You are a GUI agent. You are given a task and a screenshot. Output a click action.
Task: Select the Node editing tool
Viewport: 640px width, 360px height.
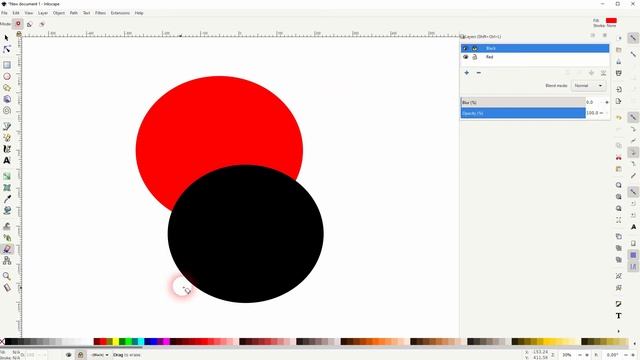coord(7,49)
